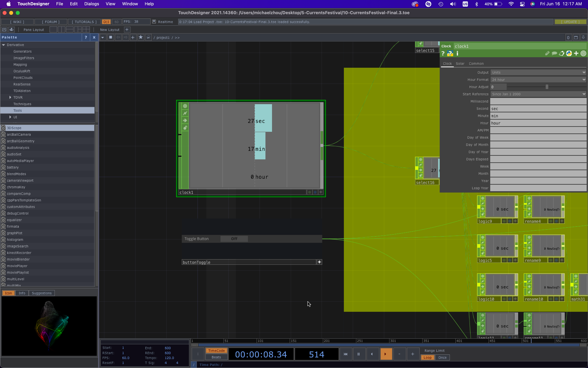Set range limit to Once

[442, 358]
